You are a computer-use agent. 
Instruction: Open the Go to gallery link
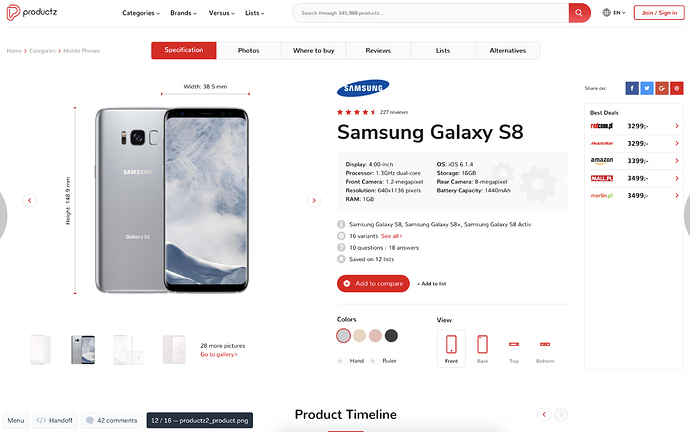tap(219, 355)
